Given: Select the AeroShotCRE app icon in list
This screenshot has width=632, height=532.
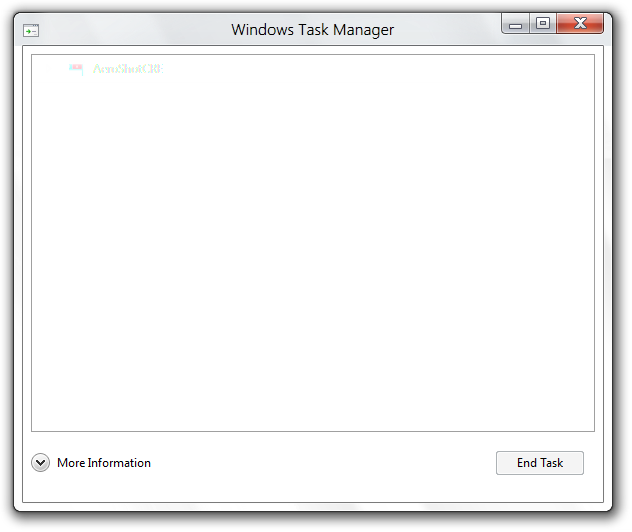Looking at the screenshot, I should tap(76, 69).
